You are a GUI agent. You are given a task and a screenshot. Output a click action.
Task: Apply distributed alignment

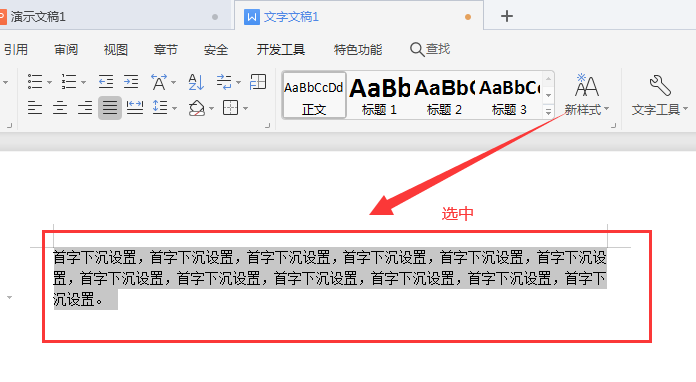135,108
